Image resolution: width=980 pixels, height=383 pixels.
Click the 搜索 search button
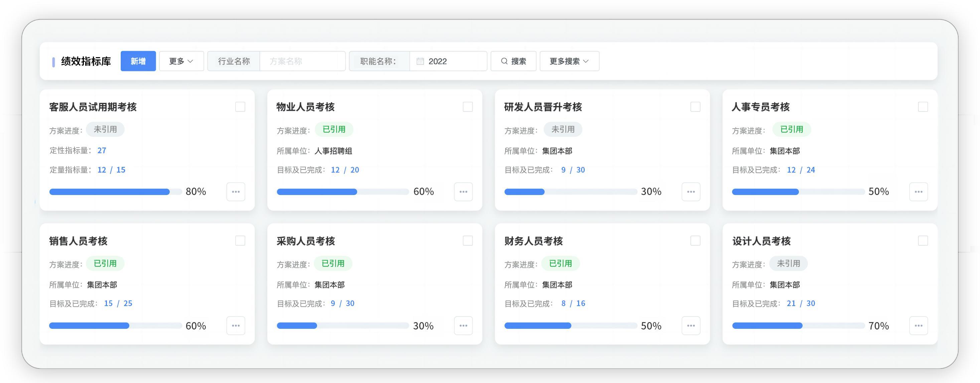[x=513, y=61]
